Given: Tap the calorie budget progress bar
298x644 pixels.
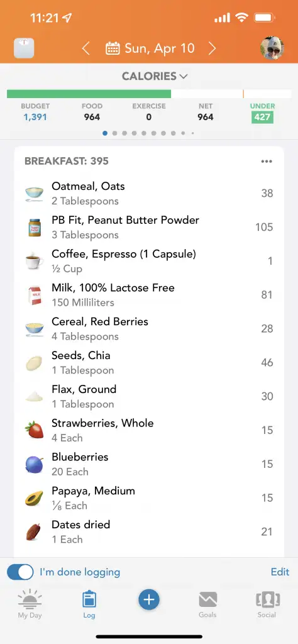Looking at the screenshot, I should pyautogui.click(x=148, y=94).
